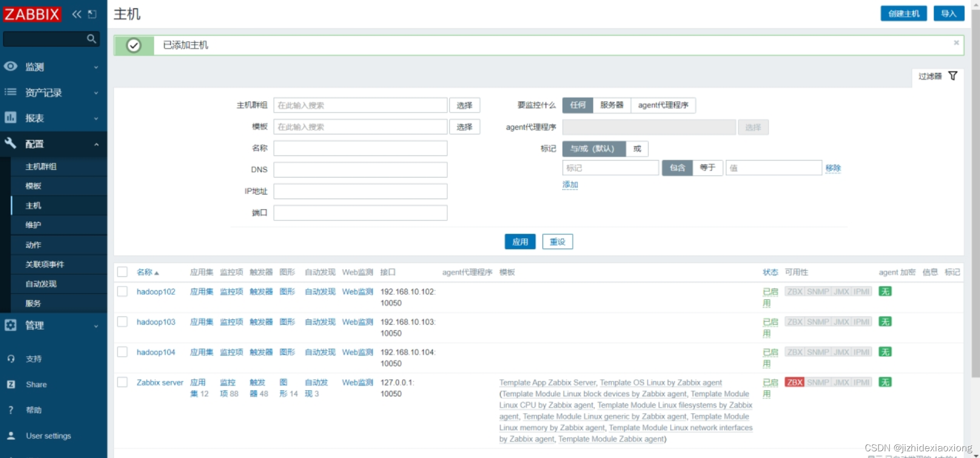Click the 重设 filter button
The image size is (980, 458).
point(557,241)
